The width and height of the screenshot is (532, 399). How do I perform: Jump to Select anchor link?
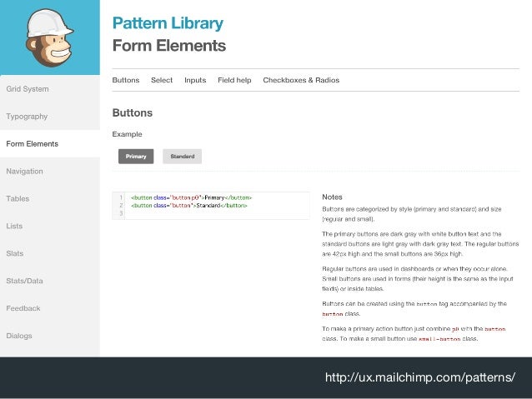pos(162,80)
